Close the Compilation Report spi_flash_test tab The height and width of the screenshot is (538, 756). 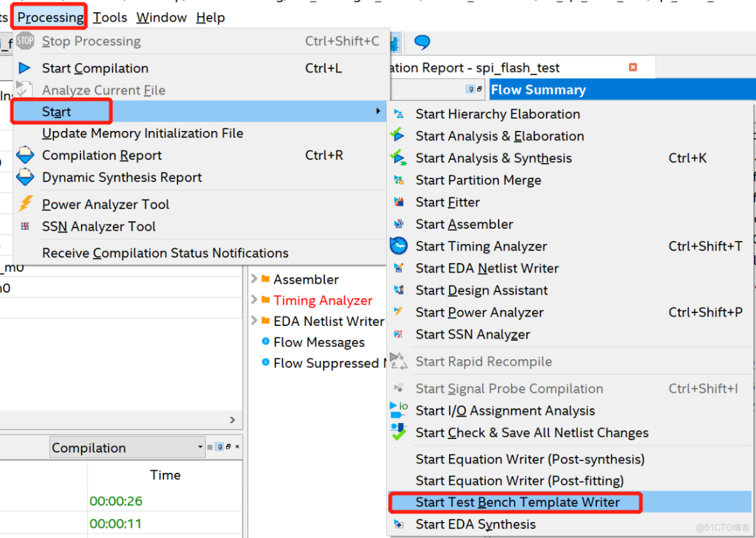pyautogui.click(x=633, y=67)
